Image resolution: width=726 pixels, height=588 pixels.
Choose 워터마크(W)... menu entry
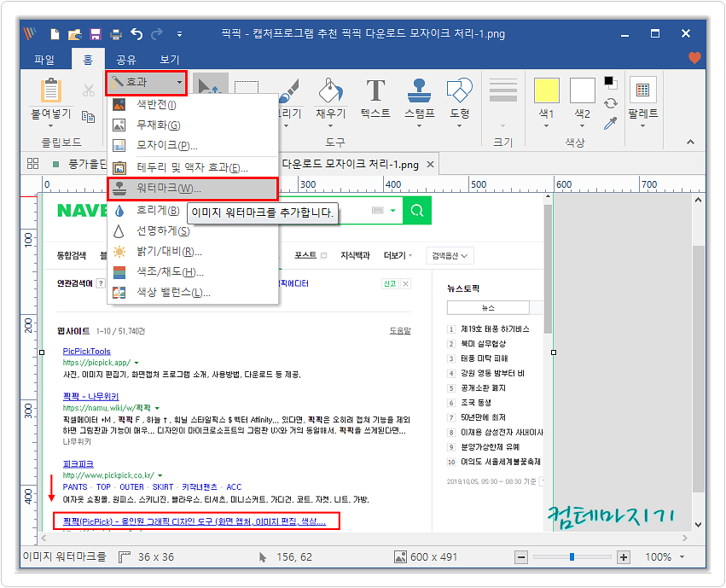click(x=193, y=189)
